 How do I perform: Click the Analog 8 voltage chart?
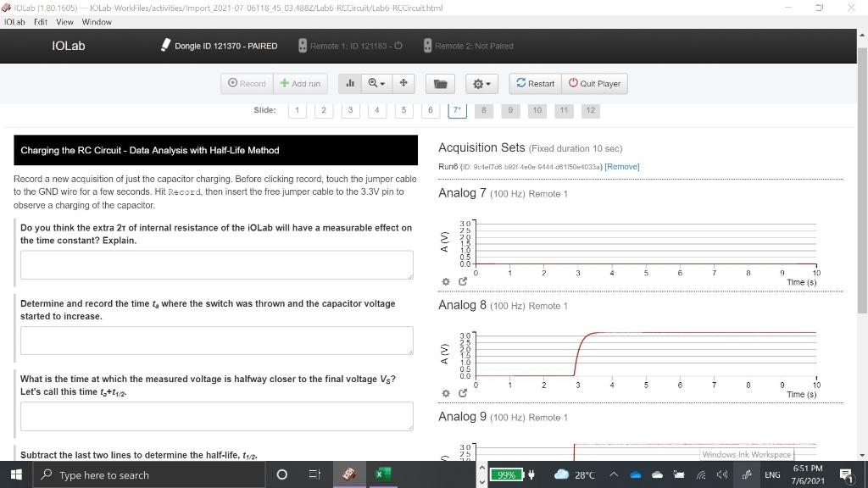[x=645, y=354]
